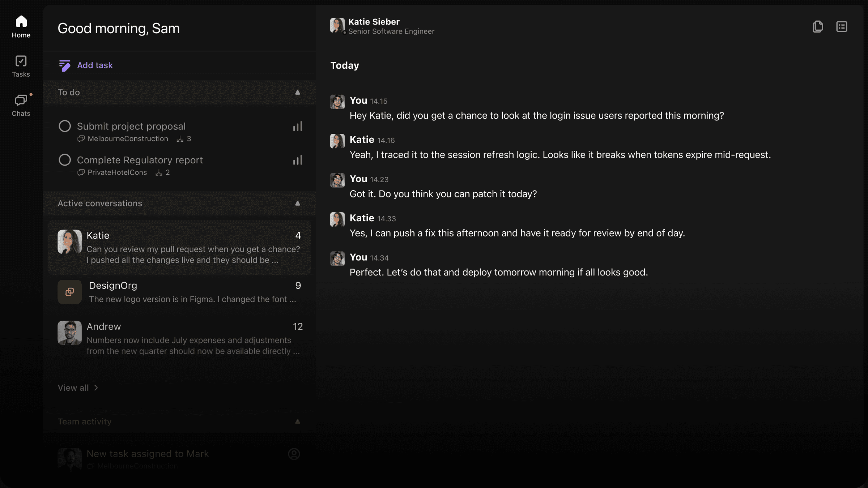The width and height of the screenshot is (868, 488).
Task: Click the bar-chart icon on Submit project proposal
Action: [x=297, y=126]
